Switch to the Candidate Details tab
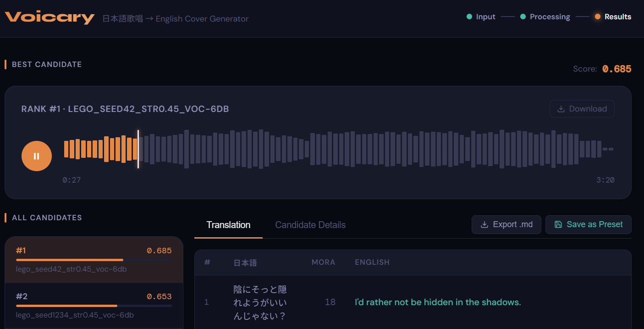Image resolution: width=644 pixels, height=329 pixels. click(310, 225)
